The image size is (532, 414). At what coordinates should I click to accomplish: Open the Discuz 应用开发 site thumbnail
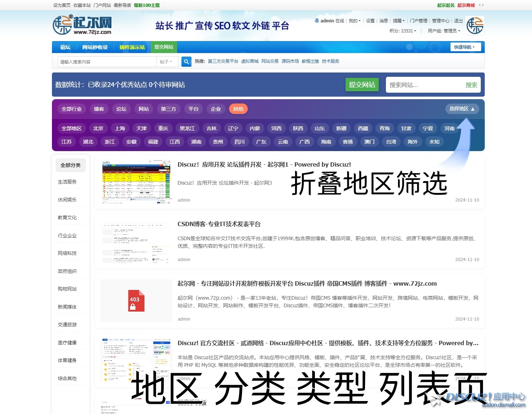point(136,182)
